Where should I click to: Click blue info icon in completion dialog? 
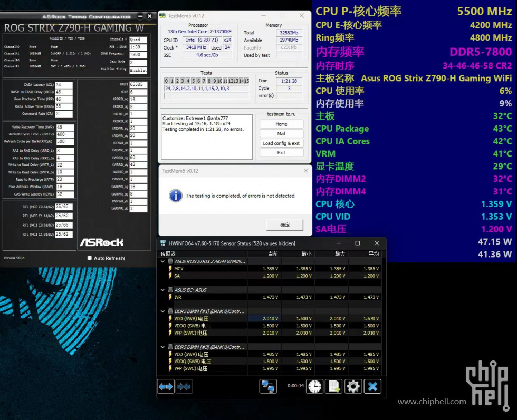[176, 196]
